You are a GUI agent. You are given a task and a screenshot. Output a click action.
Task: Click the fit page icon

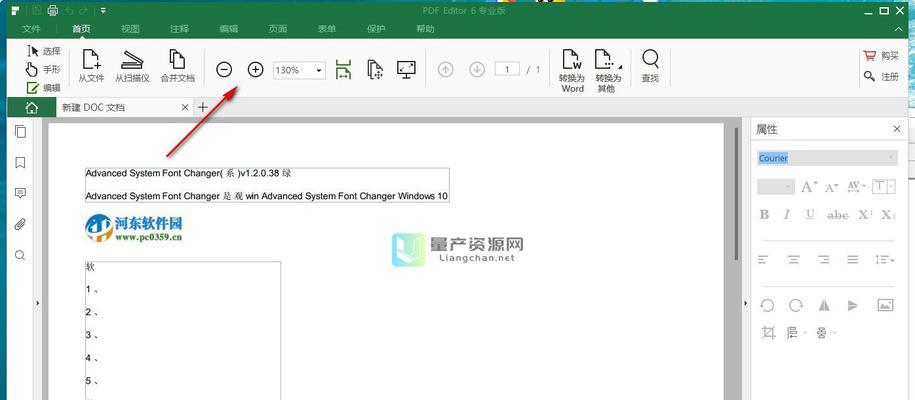tap(375, 69)
